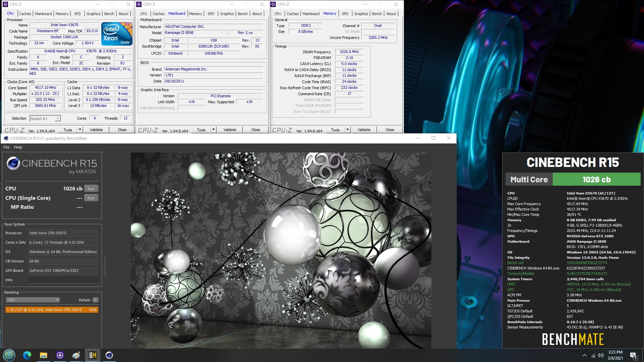Viewport: 644px width, 362px height.
Task: Click Validate in the Memory CPU-Z window
Action: 364,130
